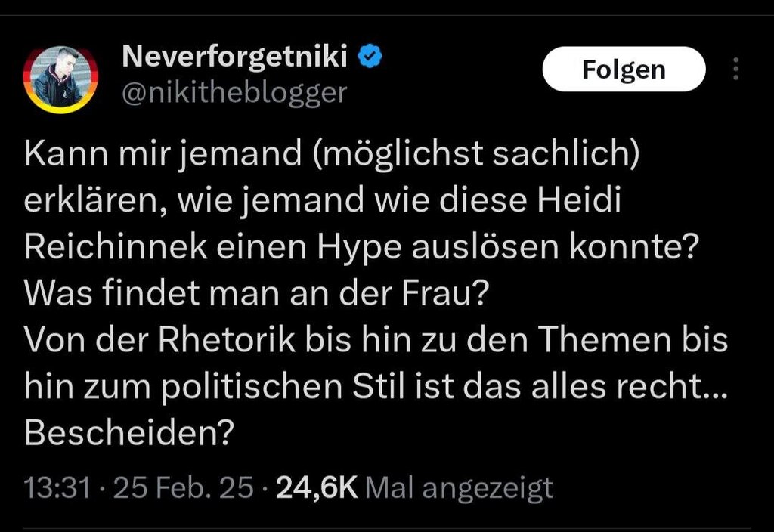The image size is (774, 532).
Task: Click the 13:31 post timestamp
Action: click(x=57, y=488)
